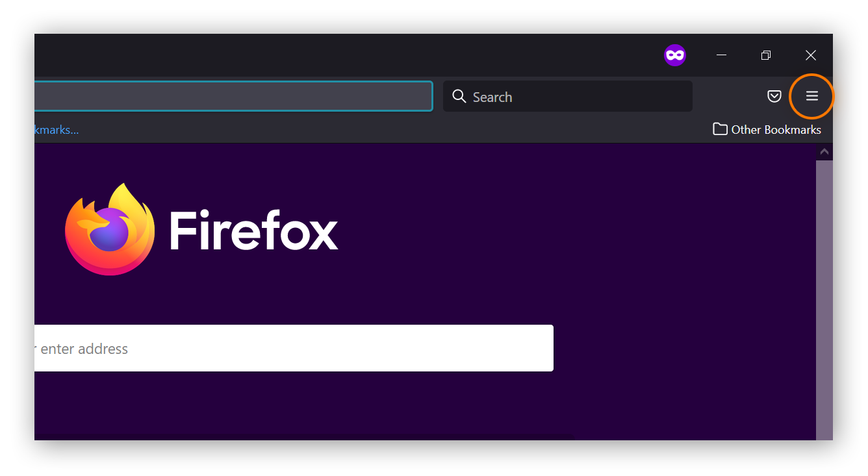
Task: Click the Other Bookmarks label
Action: click(776, 129)
